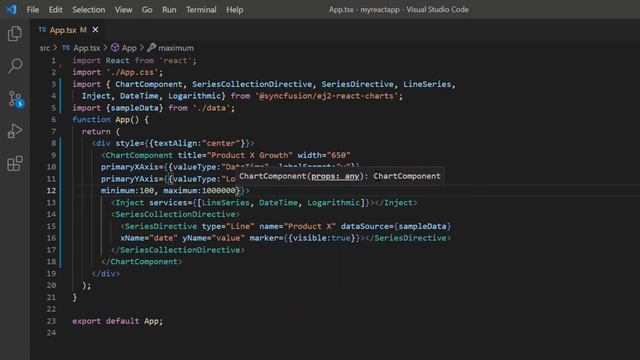This screenshot has width=640, height=360.
Task: Click line number 12 in gutter
Action: (51, 191)
